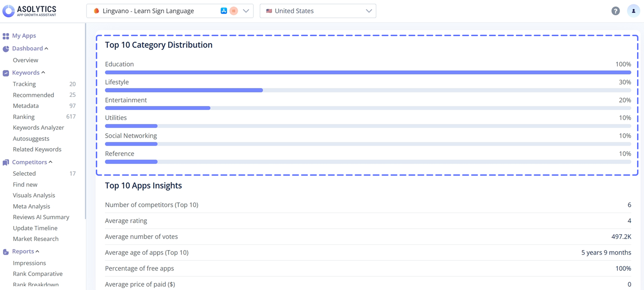The image size is (644, 290).
Task: Click the Reports section icon
Action: [6, 252]
